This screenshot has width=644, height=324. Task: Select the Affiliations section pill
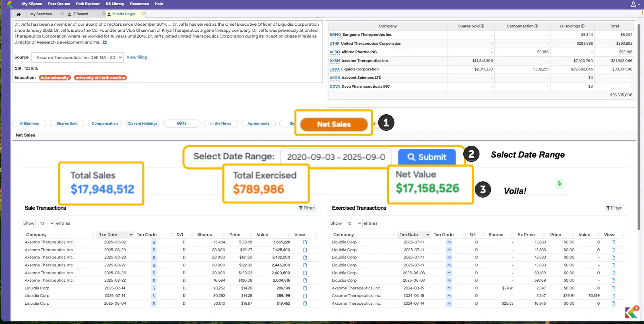coord(29,124)
